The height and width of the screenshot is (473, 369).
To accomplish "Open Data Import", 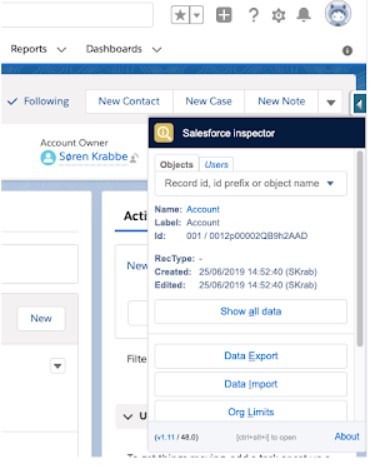I will (x=251, y=384).
